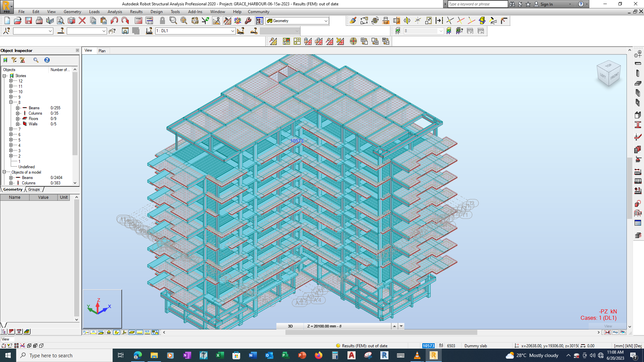
Task: Click the horizontal scrollbar of the view
Action: click(381, 333)
